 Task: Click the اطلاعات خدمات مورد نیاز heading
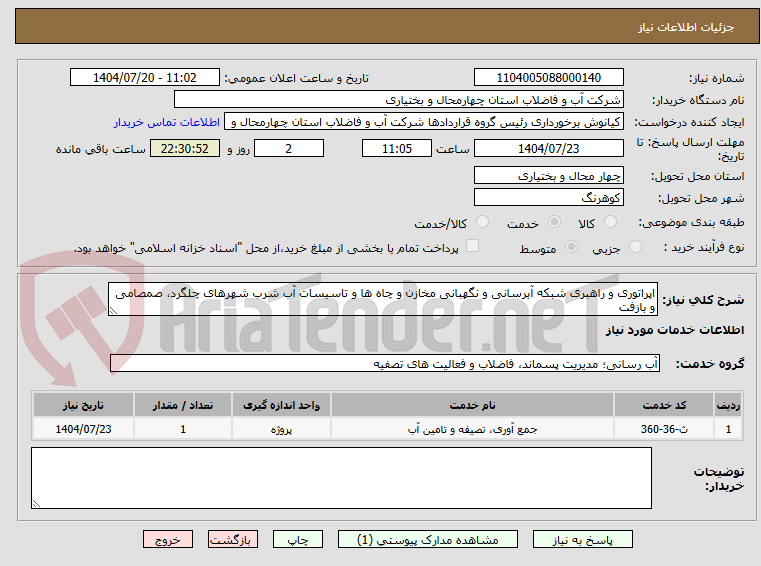[x=675, y=330]
